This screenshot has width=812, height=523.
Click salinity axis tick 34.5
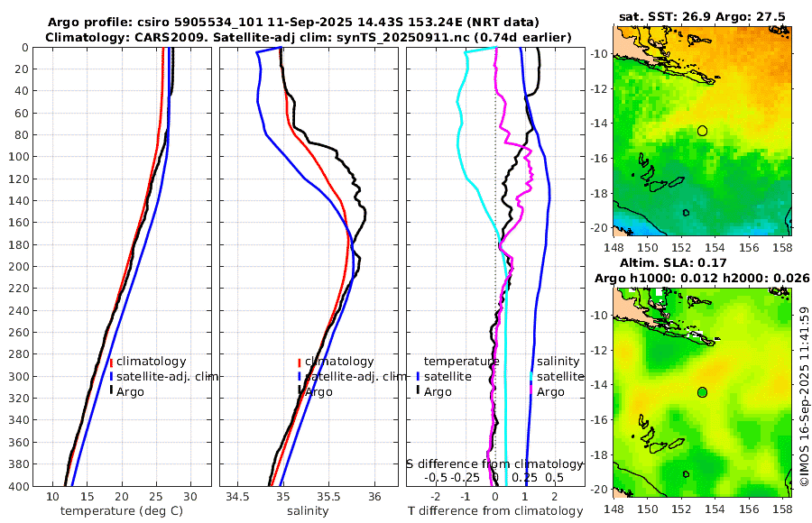[x=237, y=497]
